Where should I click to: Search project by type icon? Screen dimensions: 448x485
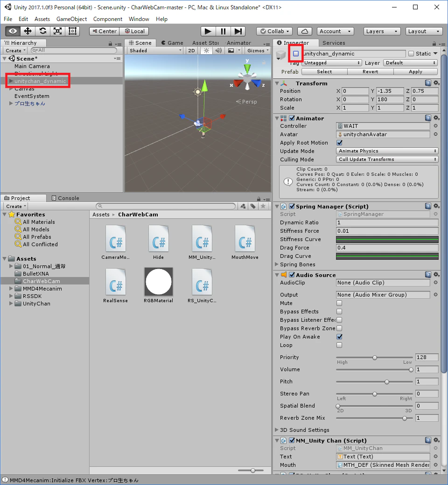tap(243, 206)
